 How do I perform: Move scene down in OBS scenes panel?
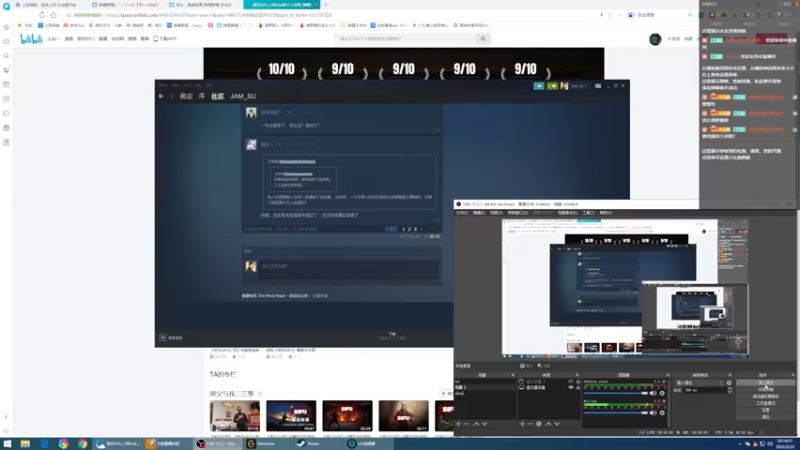coord(485,423)
